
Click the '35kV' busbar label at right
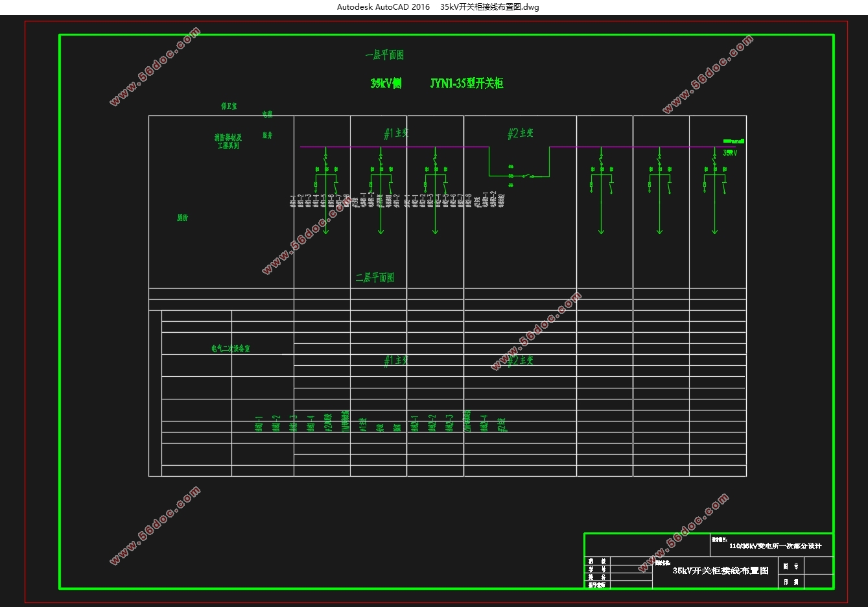[730, 153]
